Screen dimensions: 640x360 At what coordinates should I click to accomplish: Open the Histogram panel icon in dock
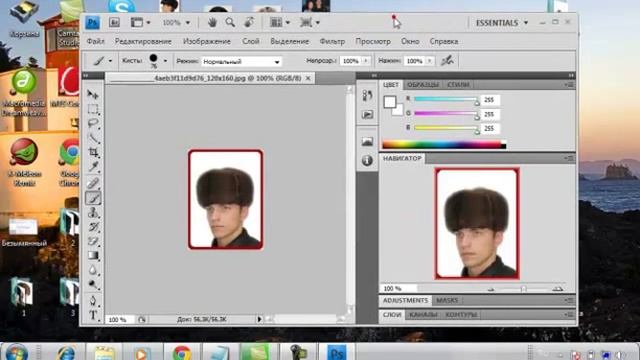point(367,142)
